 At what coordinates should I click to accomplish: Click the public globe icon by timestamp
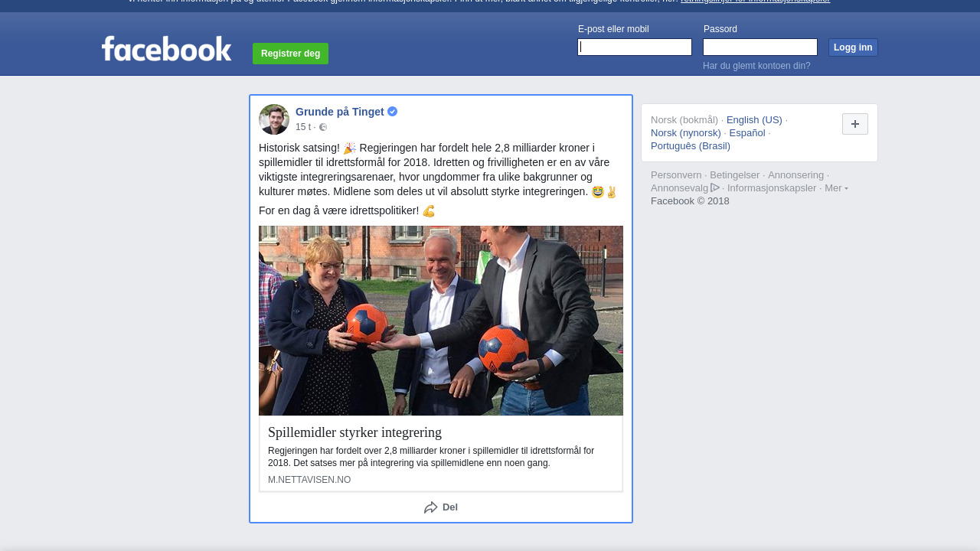tap(323, 127)
